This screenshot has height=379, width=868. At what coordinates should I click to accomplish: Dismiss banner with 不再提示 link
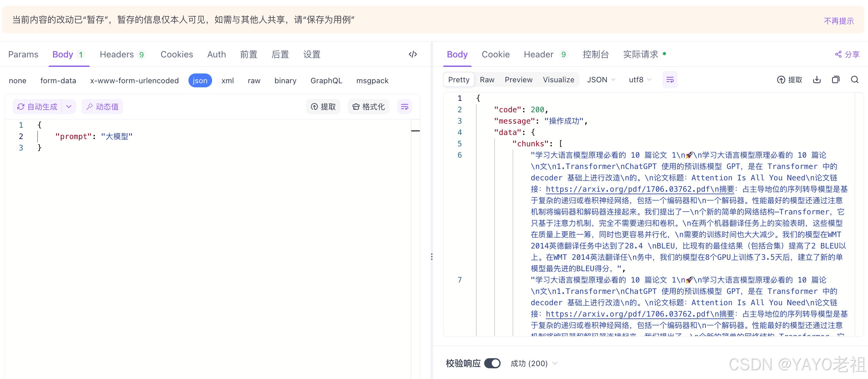838,21
